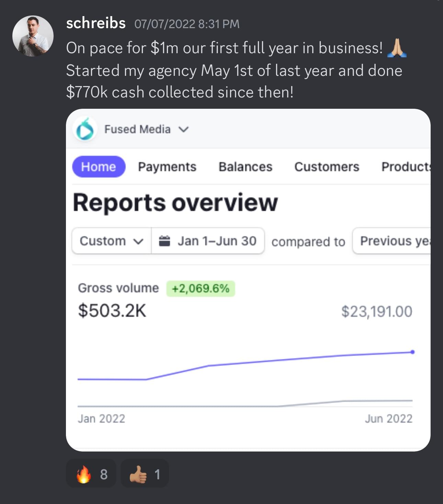
Task: Select the Jan 1–Jun 30 date range
Action: click(x=216, y=241)
